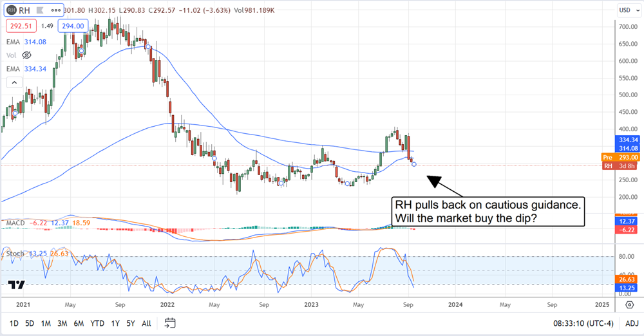Image resolution: width=644 pixels, height=336 pixels.
Task: Show the hidden Vol indicator via eye icon
Action: pos(26,55)
